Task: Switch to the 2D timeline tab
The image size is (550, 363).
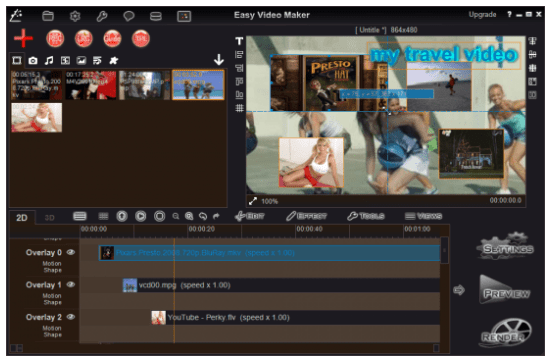Action: [22, 218]
